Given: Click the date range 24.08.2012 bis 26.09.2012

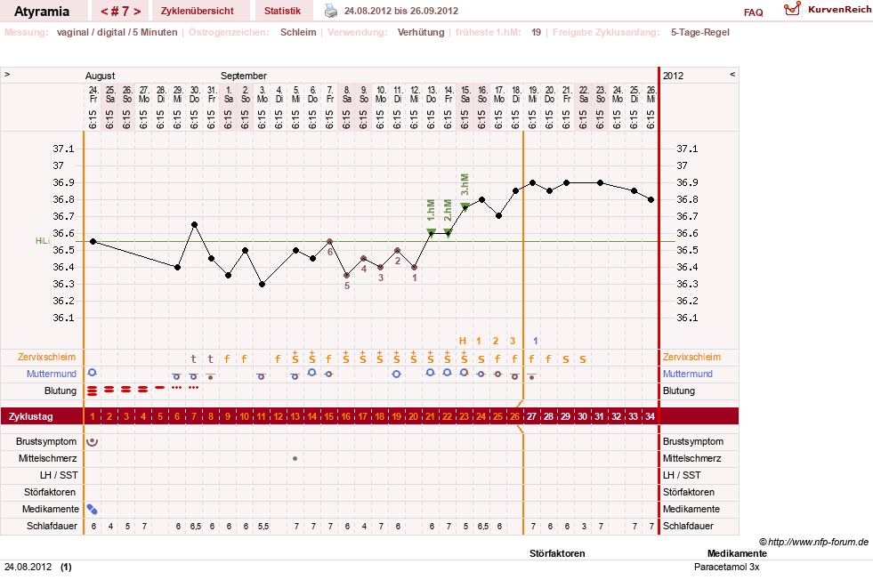Looking at the screenshot, I should (400, 11).
